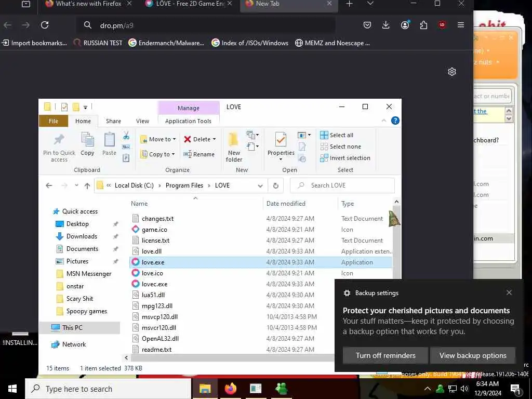Open the notification center icon
Viewport: 532px width, 399px height.
pos(516,389)
